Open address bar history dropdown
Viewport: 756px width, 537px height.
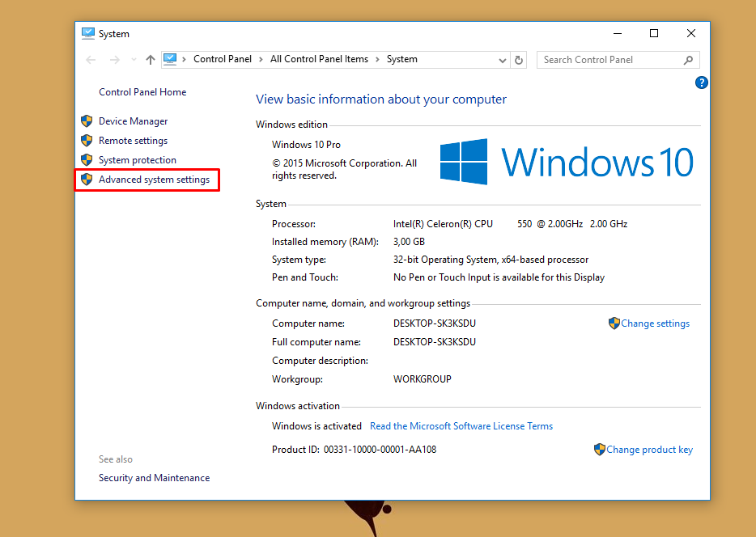click(503, 60)
